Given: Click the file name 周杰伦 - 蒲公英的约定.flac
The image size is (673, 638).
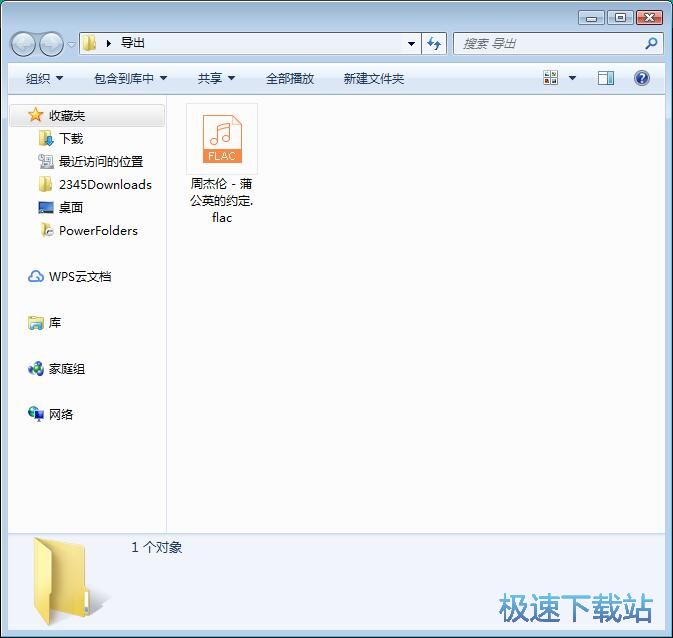Looking at the screenshot, I should tap(221, 201).
